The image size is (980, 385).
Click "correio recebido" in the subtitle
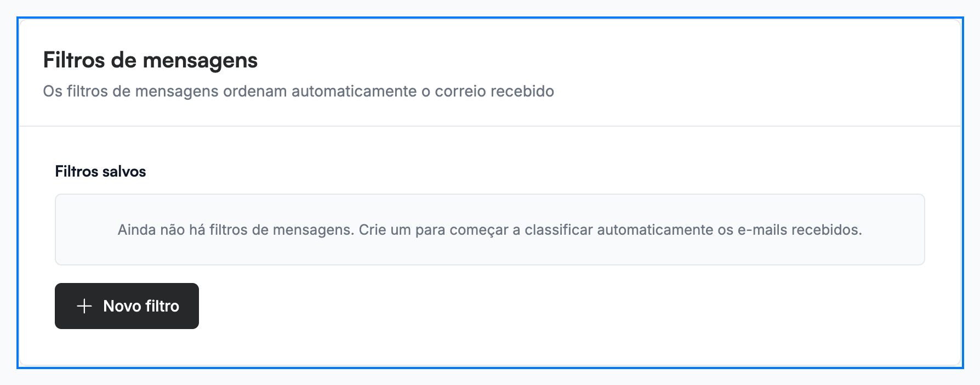click(x=494, y=91)
